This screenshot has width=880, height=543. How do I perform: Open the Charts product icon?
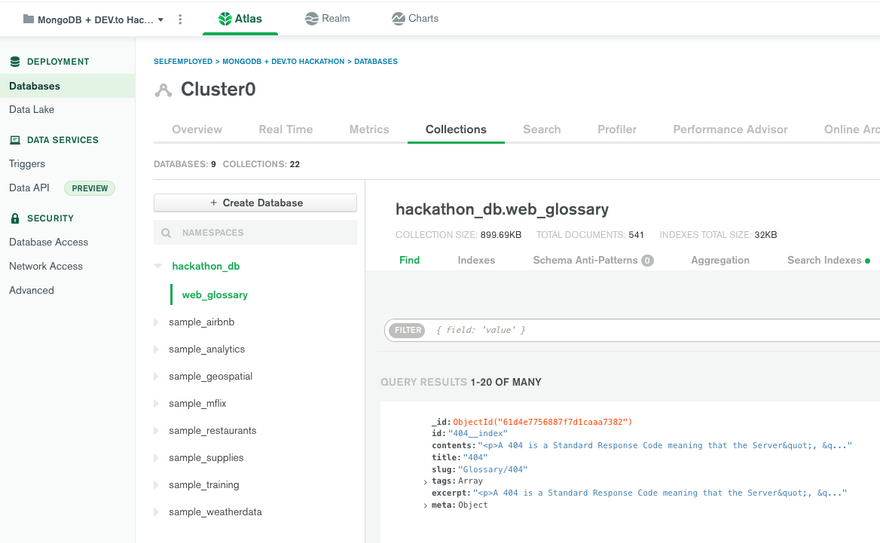(x=398, y=19)
